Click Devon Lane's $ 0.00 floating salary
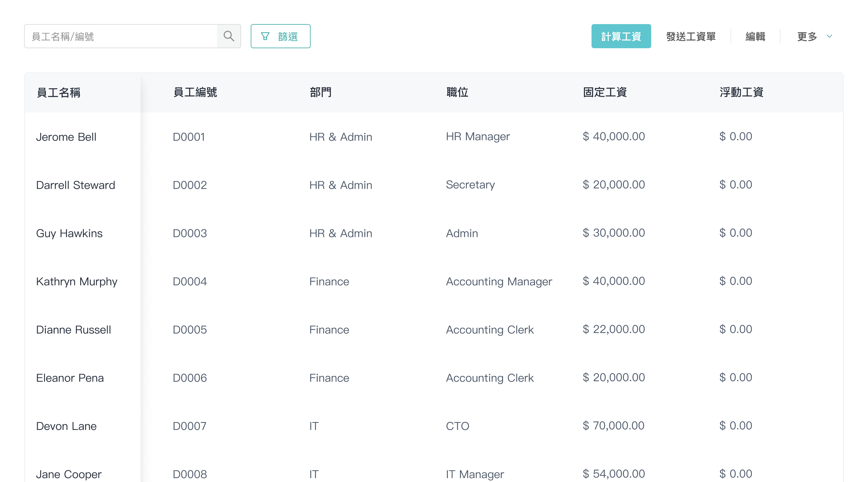 (x=736, y=425)
